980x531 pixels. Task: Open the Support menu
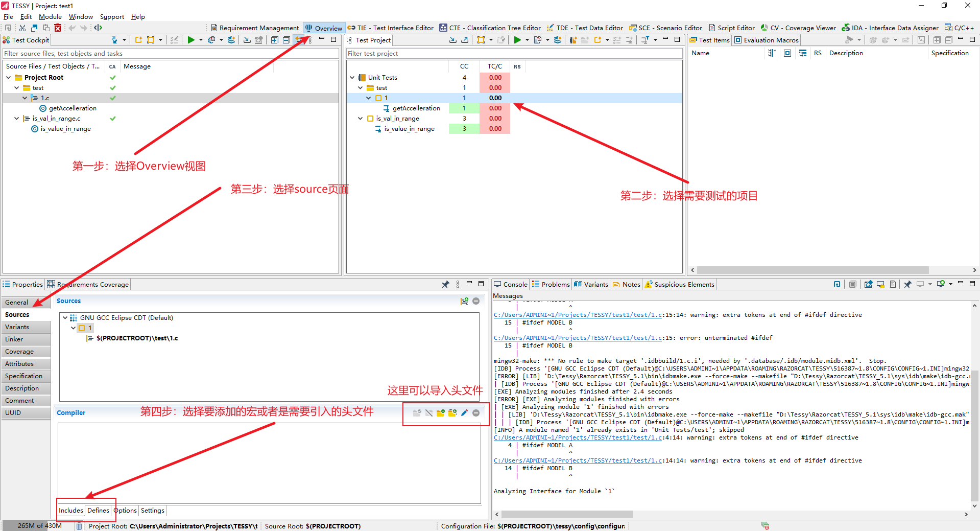click(x=112, y=17)
